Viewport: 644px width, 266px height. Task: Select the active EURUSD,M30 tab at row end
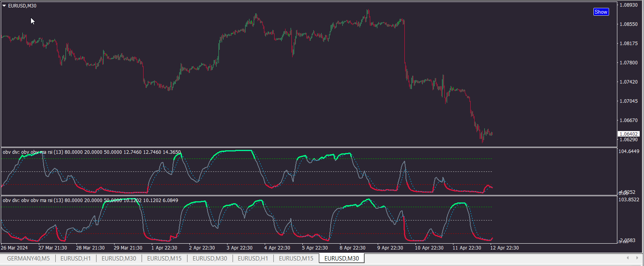point(342,259)
